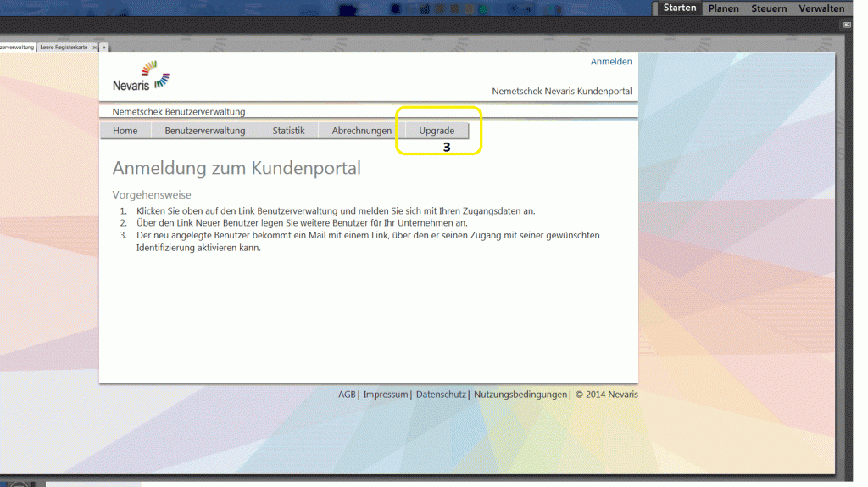
Task: Switch to the Verwalten ribbon tab
Action: 821,8
